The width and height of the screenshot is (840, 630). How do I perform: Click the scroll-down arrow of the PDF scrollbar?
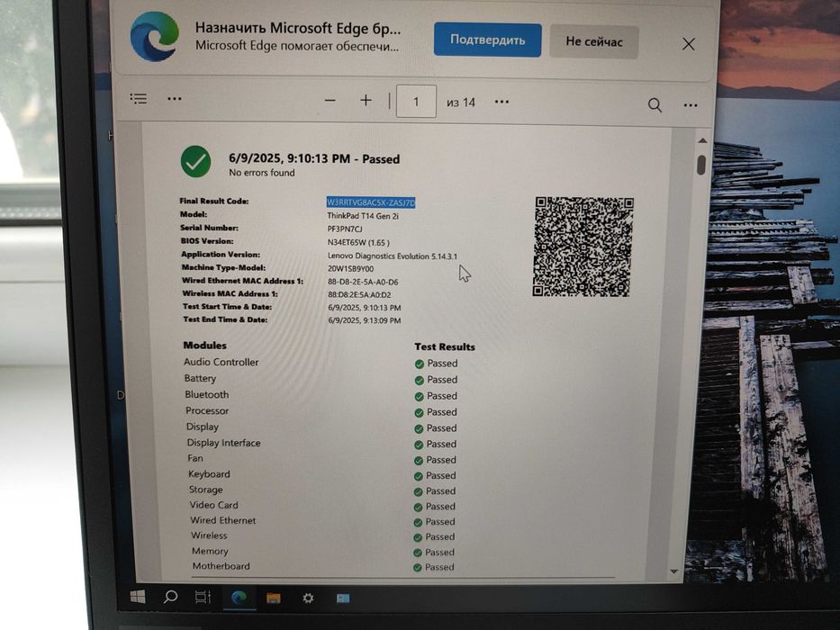(674, 571)
